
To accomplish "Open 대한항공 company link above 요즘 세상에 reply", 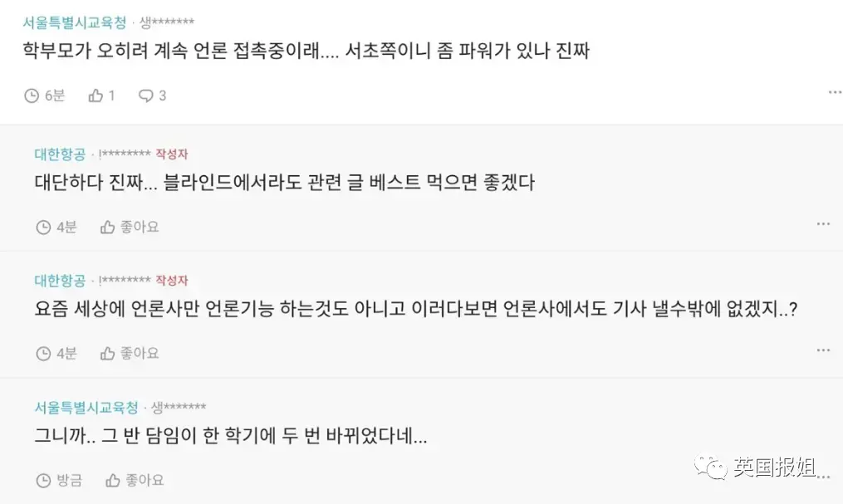I will point(60,281).
